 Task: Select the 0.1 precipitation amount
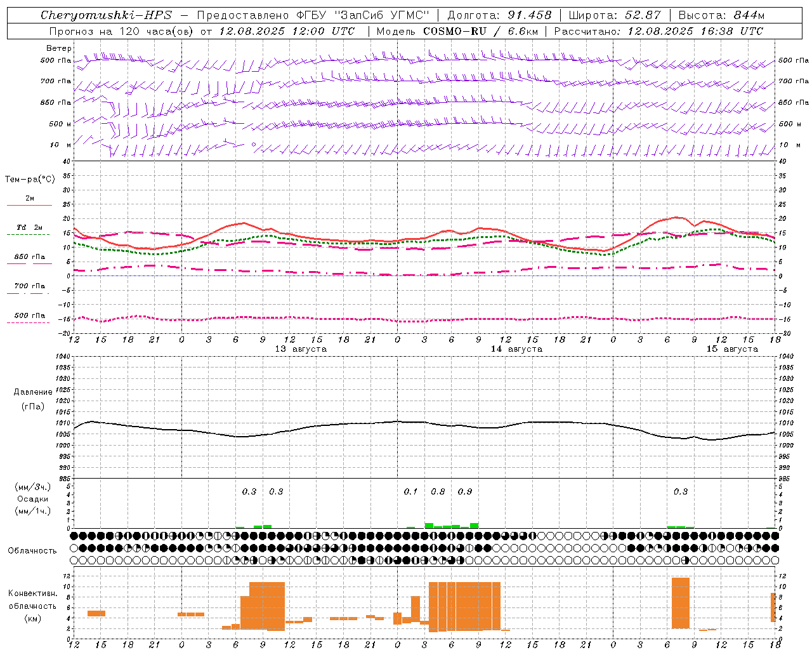(x=411, y=491)
